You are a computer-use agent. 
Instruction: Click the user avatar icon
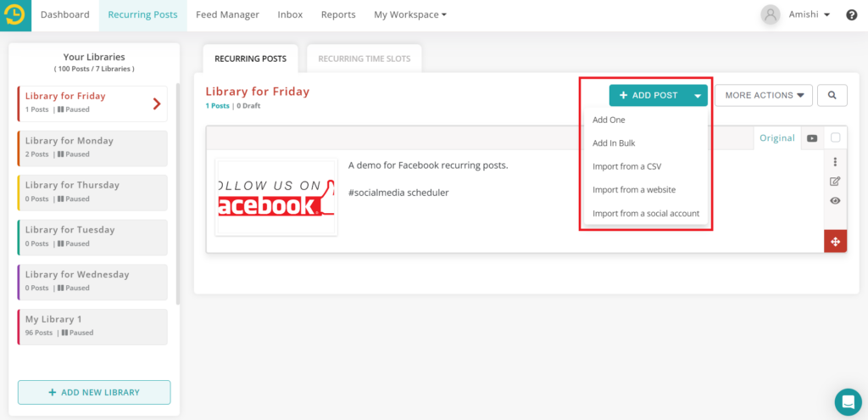[770, 15]
